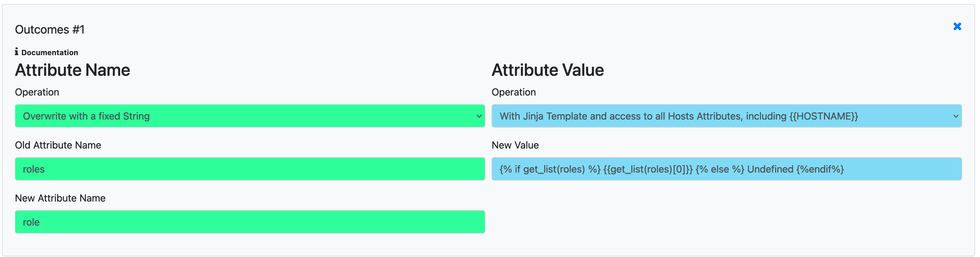
Task: Click the info icon beside Documentation
Action: tap(16, 52)
